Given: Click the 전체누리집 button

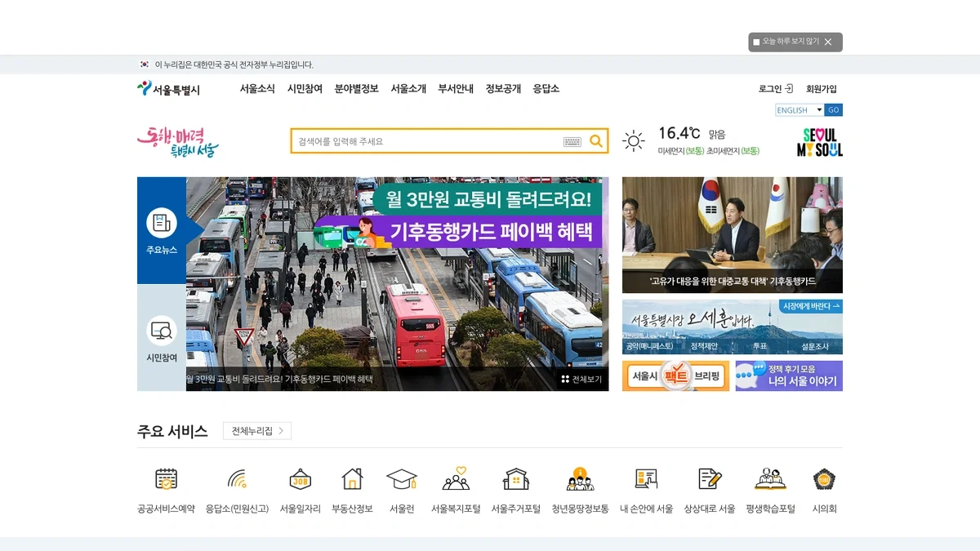Looking at the screenshot, I should click(257, 431).
